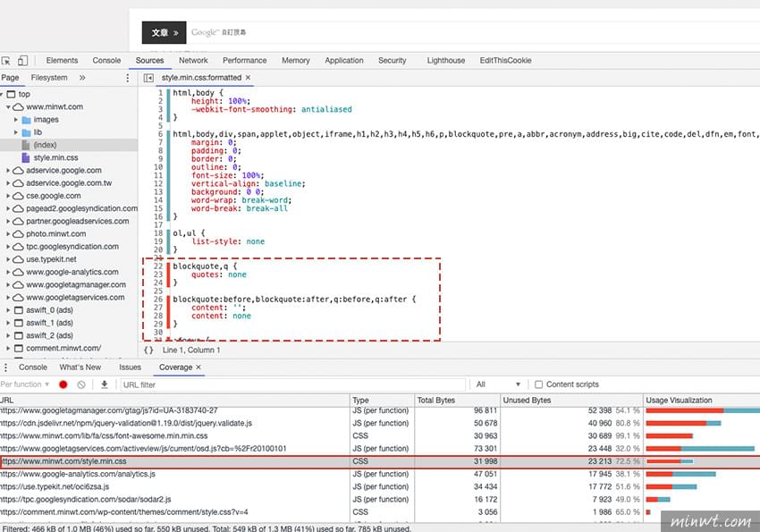
Task: Open the EditThisCookie panel tab
Action: 505,61
